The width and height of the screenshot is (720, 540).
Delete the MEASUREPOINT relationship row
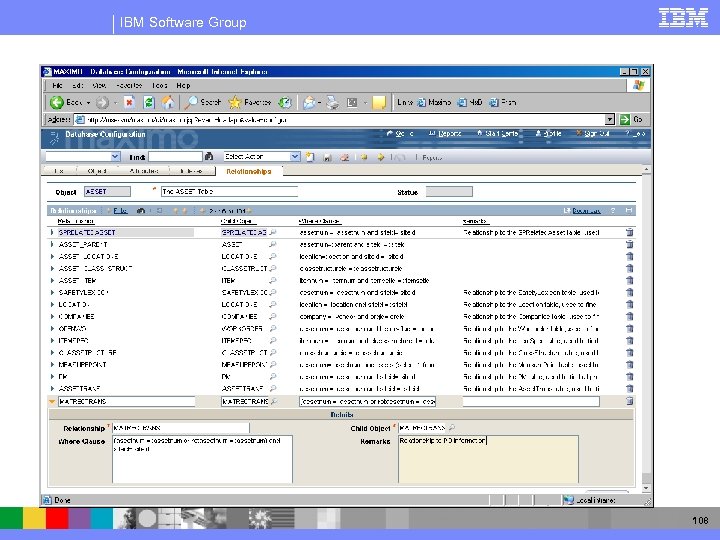(630, 365)
